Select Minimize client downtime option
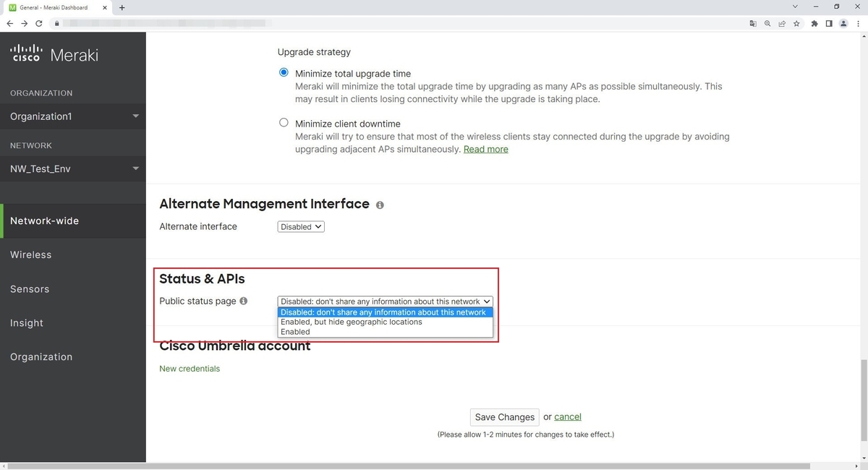868x470 pixels. pyautogui.click(x=284, y=123)
